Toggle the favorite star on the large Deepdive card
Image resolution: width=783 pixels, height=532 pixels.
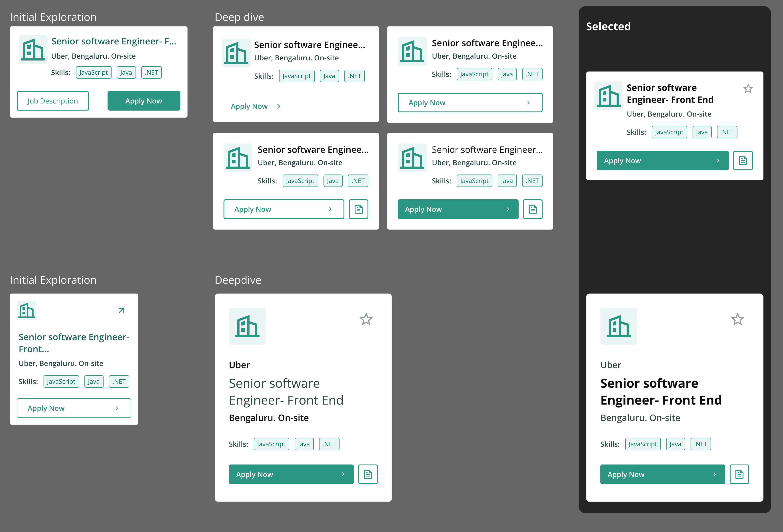(366, 319)
